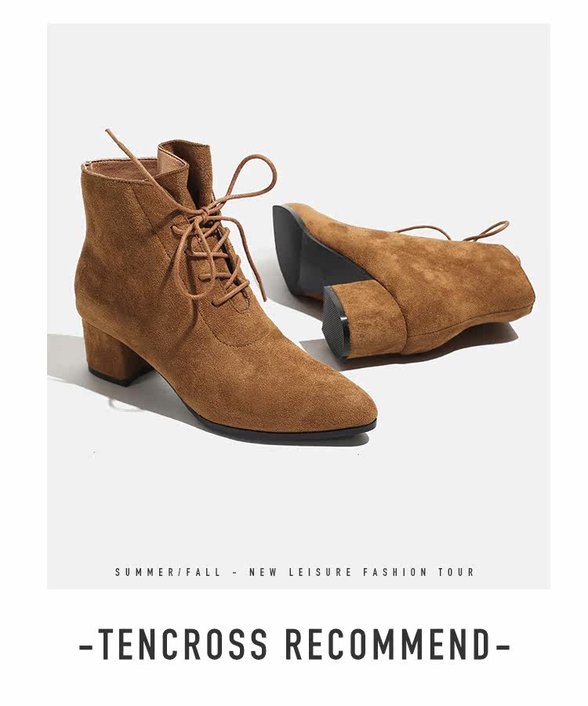588x706 pixels.
Task: Click the word TOUR in the caption
Action: click(456, 572)
